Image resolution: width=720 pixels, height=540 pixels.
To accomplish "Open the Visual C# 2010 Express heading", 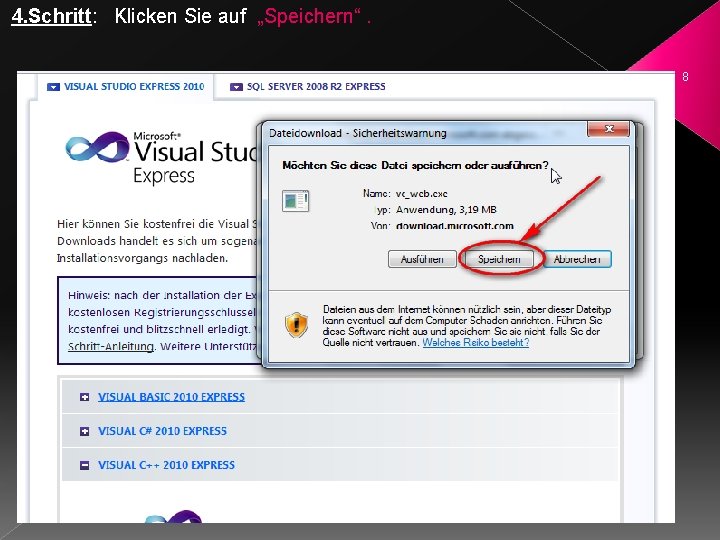I will pyautogui.click(x=163, y=431).
